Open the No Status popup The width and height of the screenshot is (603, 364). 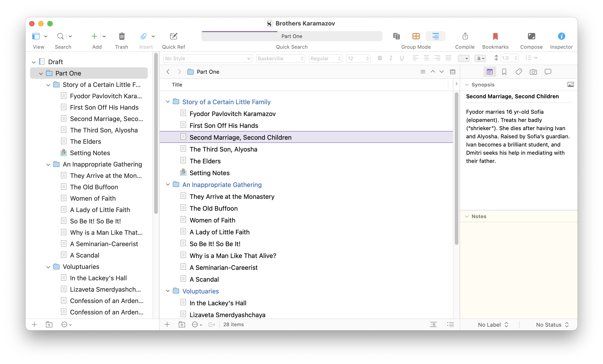[552, 325]
